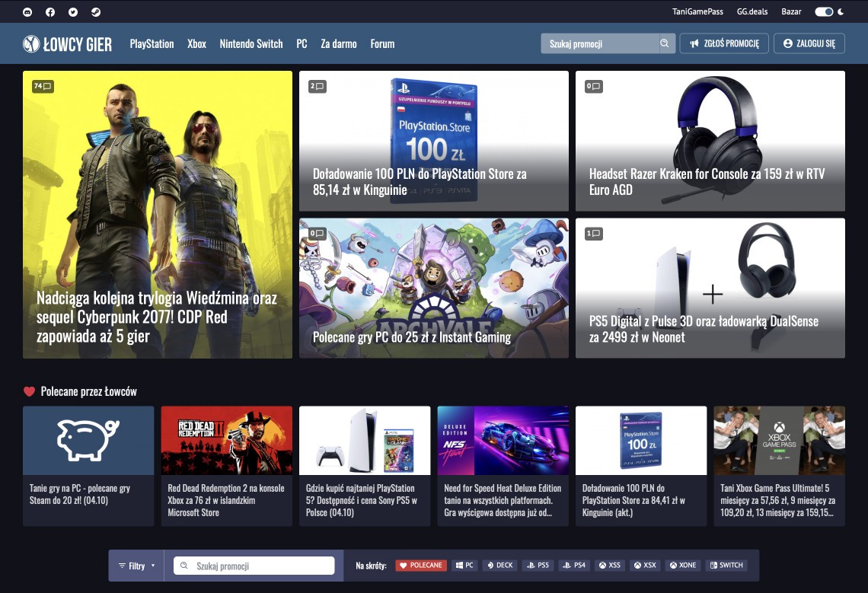Image resolution: width=868 pixels, height=593 pixels.
Task: Go to the Forum menu item
Action: point(382,43)
